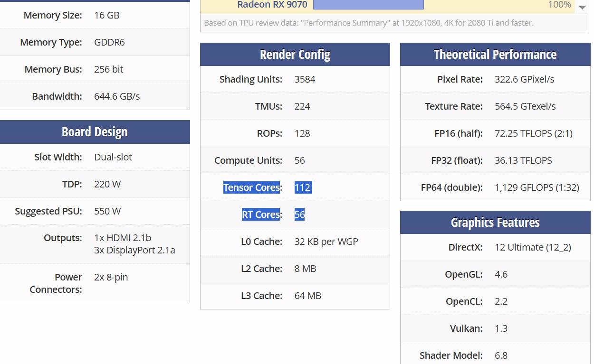Click the TDP label
Viewport: 594px width, 364px height.
click(x=71, y=184)
